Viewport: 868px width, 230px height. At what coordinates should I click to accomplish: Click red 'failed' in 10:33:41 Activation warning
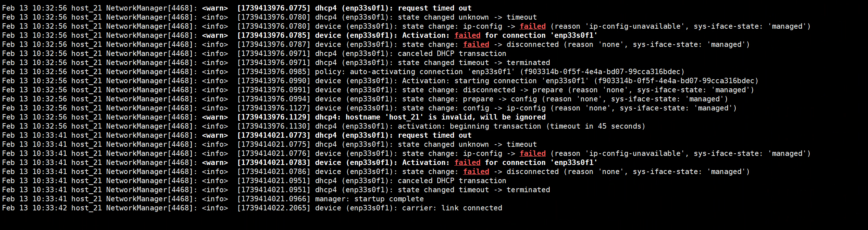point(467,162)
